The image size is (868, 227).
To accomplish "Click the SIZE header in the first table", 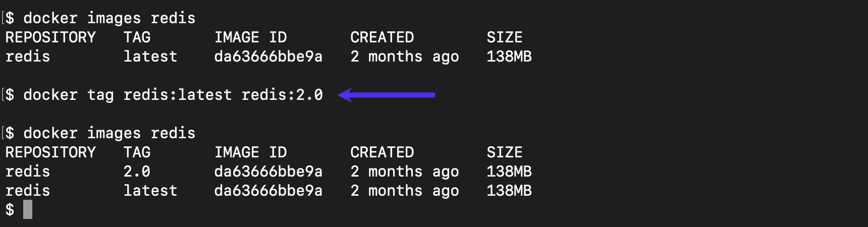I will tap(505, 37).
